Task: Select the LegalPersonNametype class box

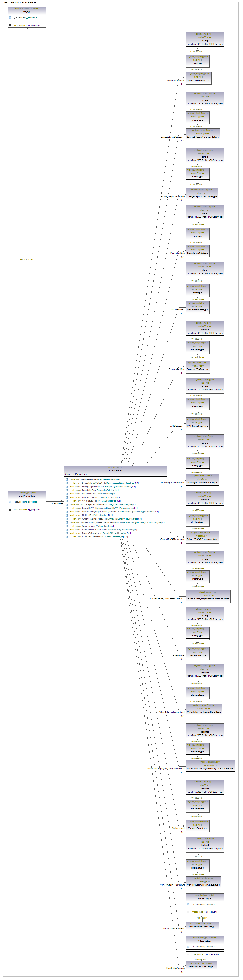Action: click(198, 78)
